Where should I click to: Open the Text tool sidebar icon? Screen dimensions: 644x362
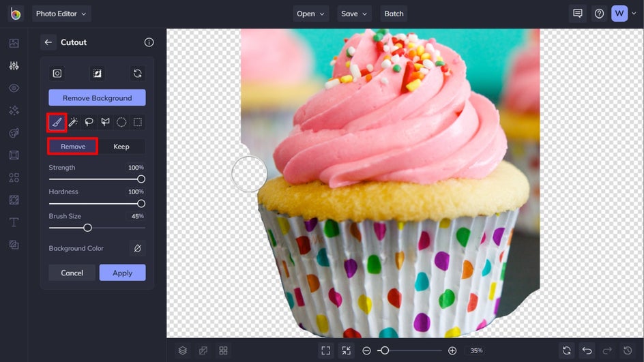pyautogui.click(x=14, y=222)
